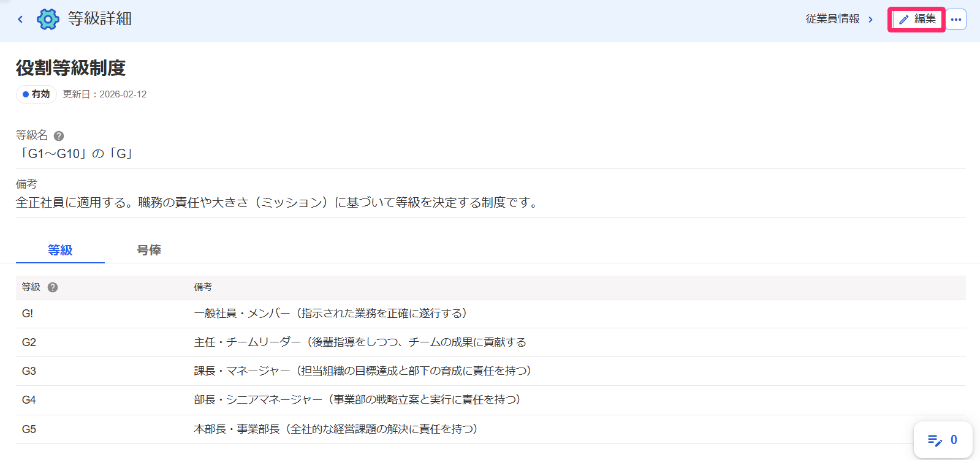
Task: Select the G4 grade row cell
Action: [x=29, y=400]
